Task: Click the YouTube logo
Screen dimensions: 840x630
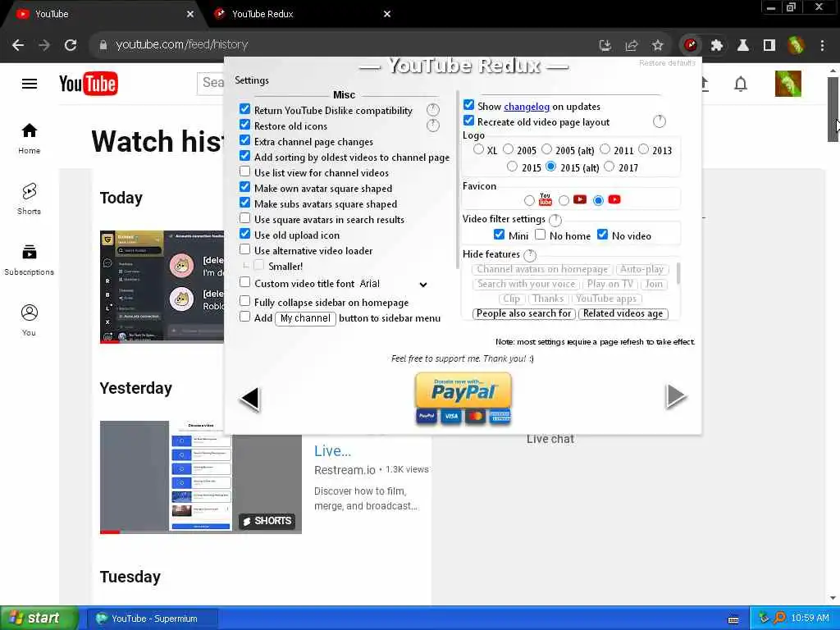Action: (89, 84)
